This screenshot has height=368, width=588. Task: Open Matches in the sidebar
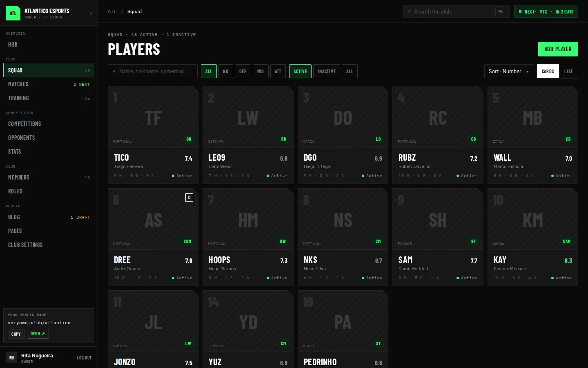(x=49, y=84)
